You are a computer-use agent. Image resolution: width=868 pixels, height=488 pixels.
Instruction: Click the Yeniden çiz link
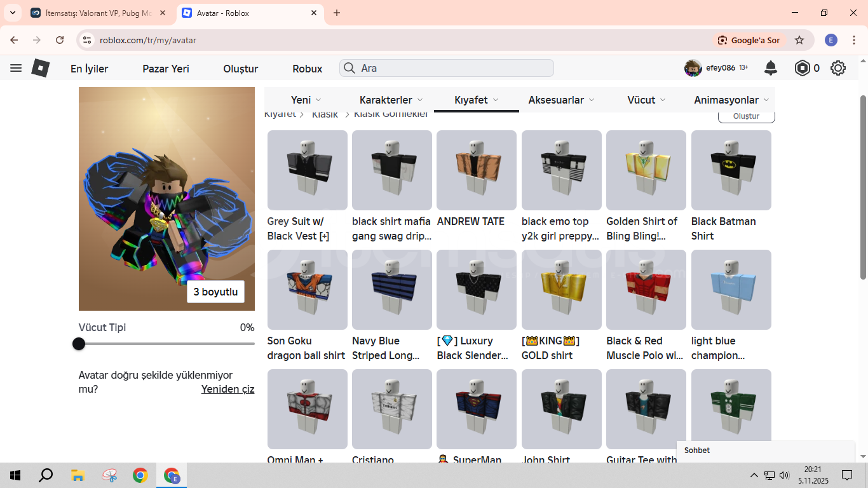[227, 389]
